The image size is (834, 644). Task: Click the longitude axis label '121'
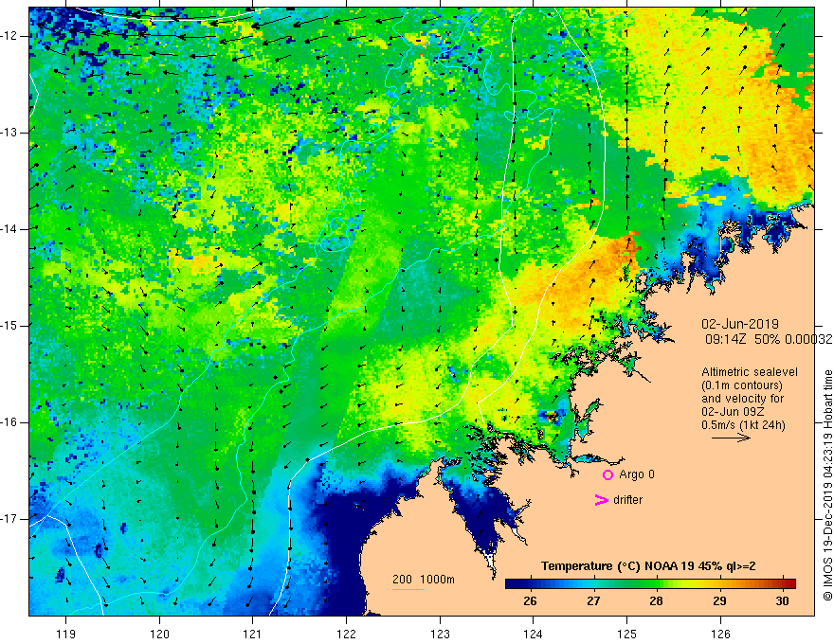click(x=253, y=634)
